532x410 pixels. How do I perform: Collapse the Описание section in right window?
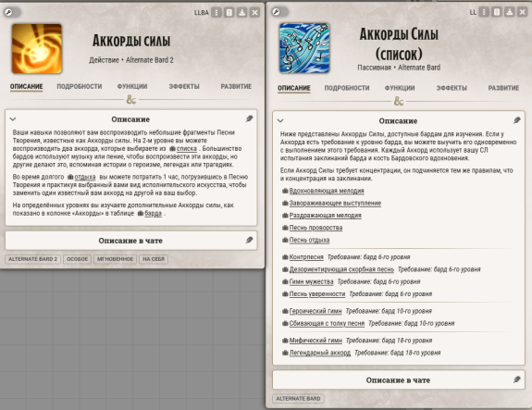(x=280, y=120)
